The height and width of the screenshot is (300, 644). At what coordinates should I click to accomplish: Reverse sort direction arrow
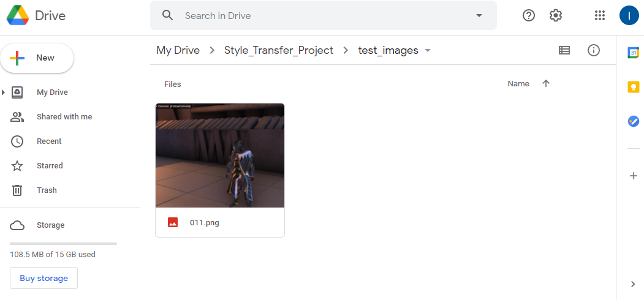point(546,83)
